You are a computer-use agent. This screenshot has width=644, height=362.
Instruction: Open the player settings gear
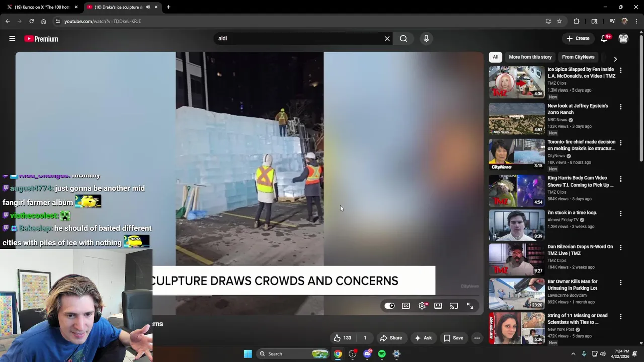pos(422,306)
